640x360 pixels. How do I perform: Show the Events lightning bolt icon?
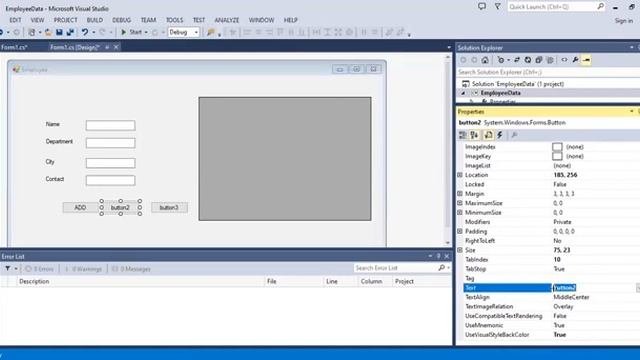(x=500, y=135)
